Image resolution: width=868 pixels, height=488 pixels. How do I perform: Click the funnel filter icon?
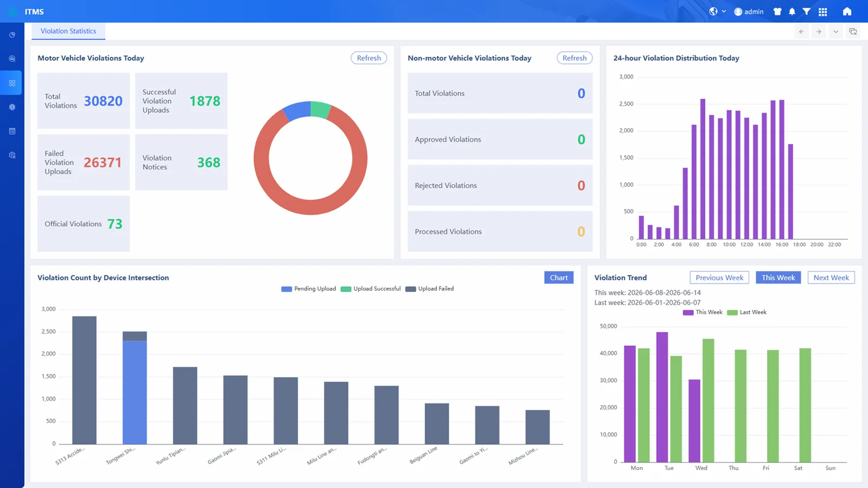pos(807,11)
